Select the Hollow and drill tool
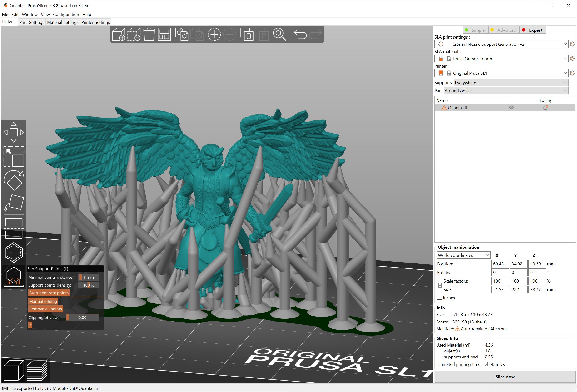This screenshot has height=392, width=577. 14,253
